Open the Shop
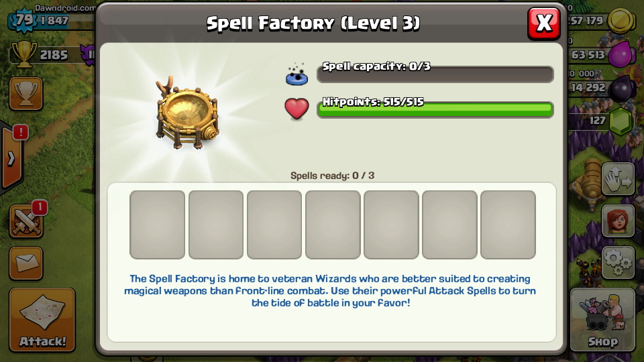 click(602, 320)
